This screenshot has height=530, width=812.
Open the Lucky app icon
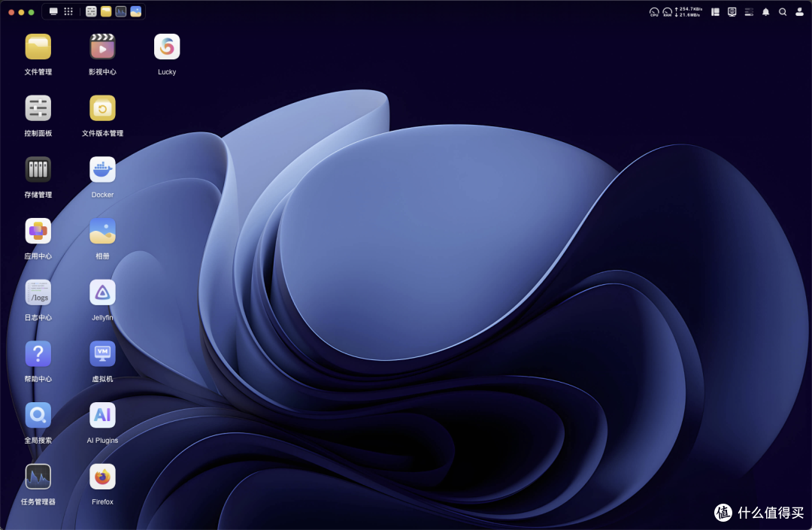point(167,47)
